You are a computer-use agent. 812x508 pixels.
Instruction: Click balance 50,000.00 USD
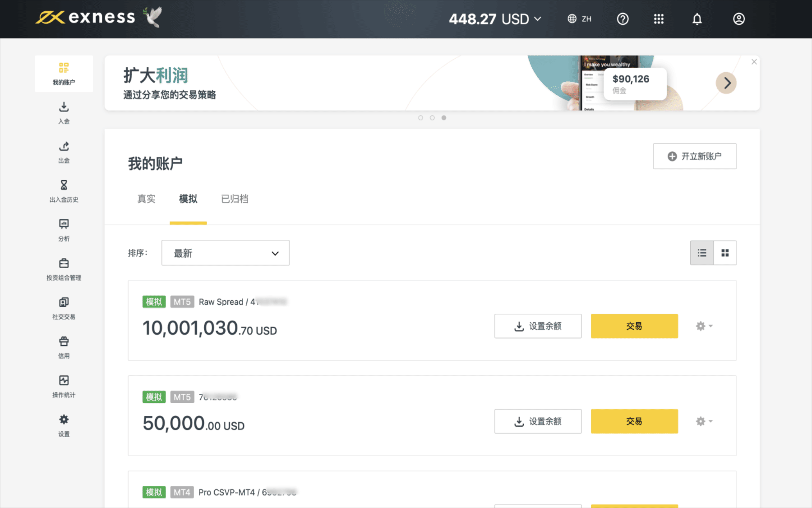click(x=194, y=424)
